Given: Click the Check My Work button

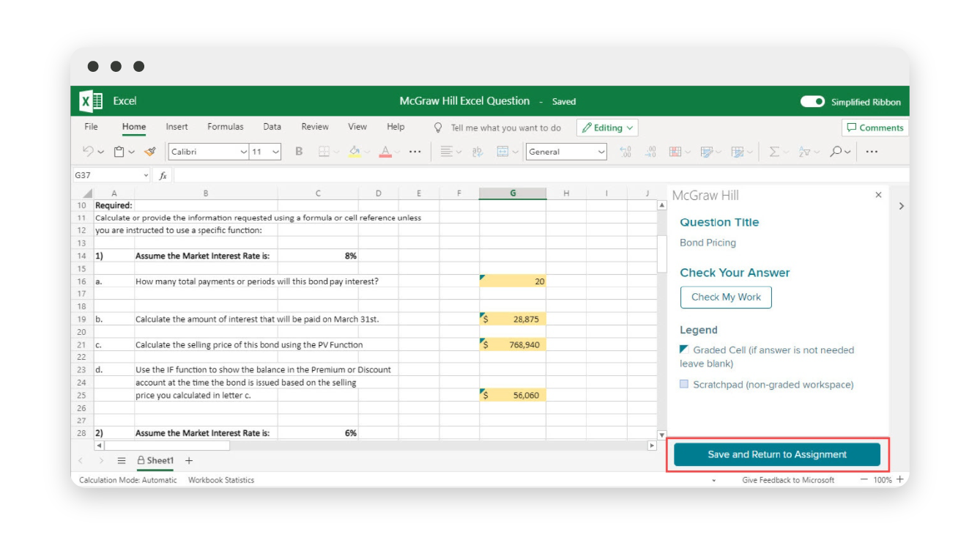Looking at the screenshot, I should point(726,297).
